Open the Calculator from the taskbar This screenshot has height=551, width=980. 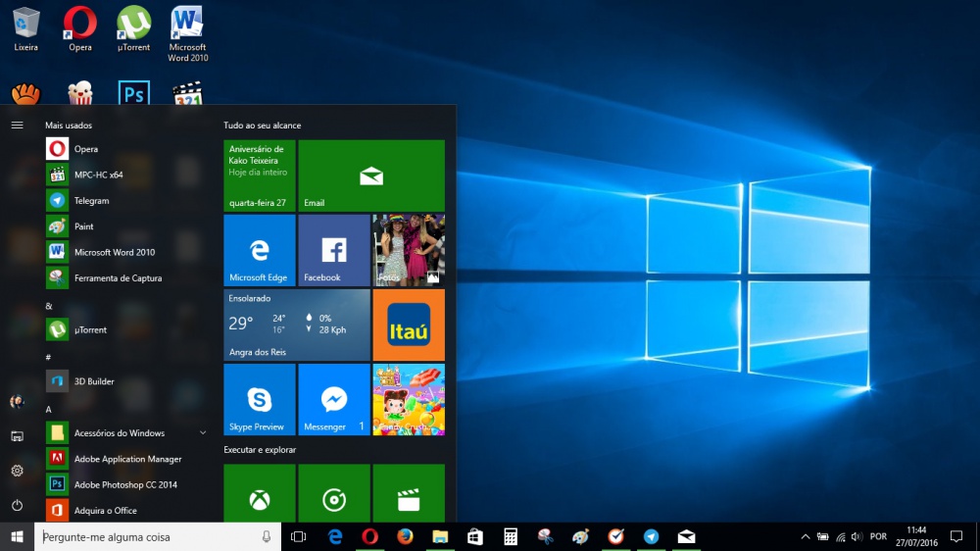coord(511,536)
